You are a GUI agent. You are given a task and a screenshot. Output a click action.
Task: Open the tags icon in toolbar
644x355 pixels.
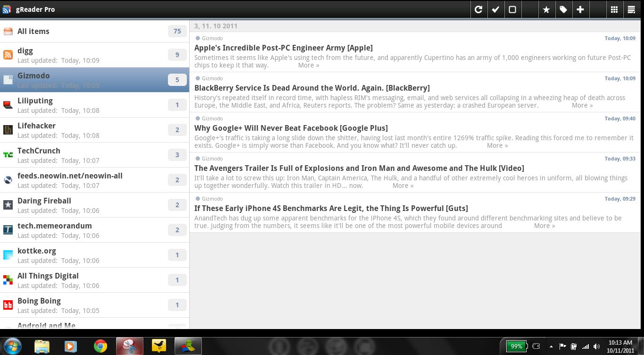coord(563,9)
